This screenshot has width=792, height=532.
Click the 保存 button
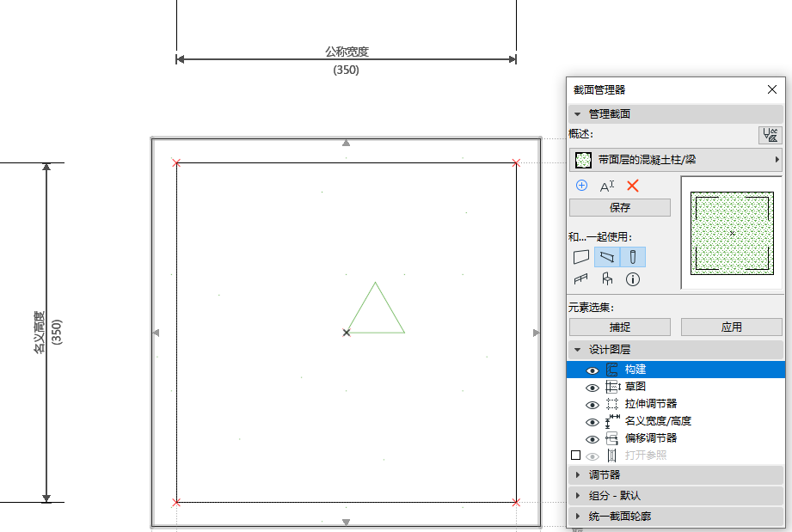620,207
